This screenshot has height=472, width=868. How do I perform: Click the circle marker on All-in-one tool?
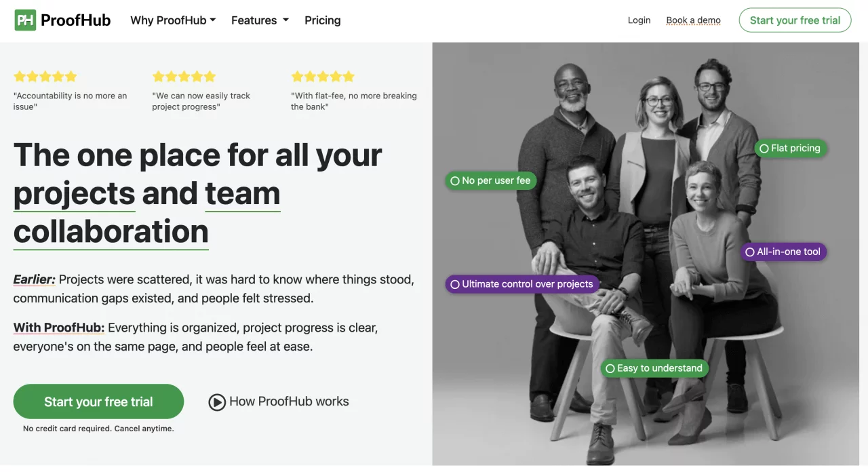click(x=748, y=252)
